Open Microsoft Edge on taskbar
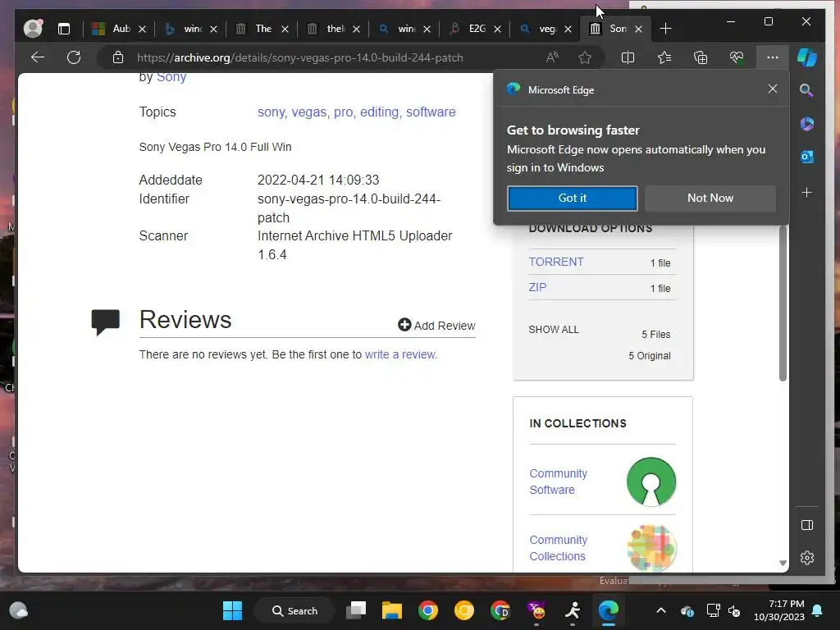The height and width of the screenshot is (630, 840). click(x=608, y=610)
